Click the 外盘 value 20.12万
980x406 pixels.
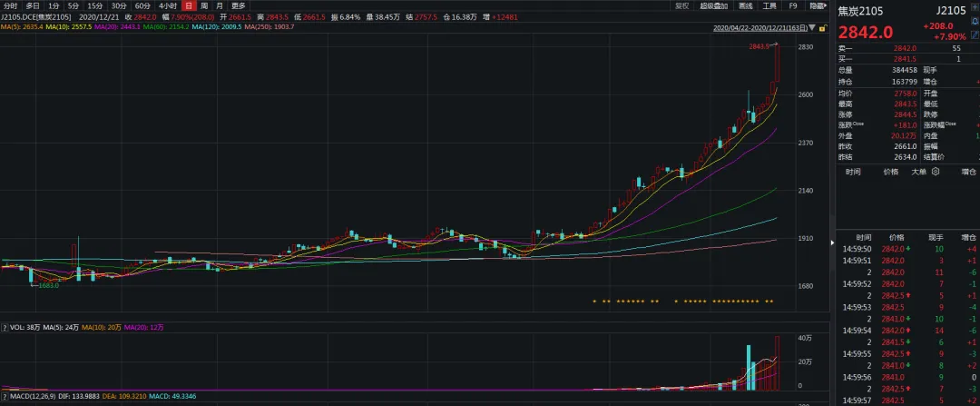[905, 135]
